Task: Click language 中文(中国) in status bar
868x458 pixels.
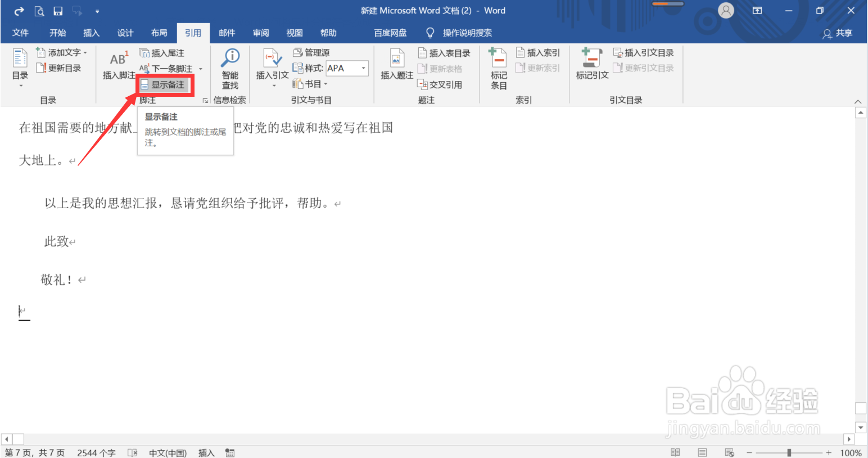Action: click(168, 452)
